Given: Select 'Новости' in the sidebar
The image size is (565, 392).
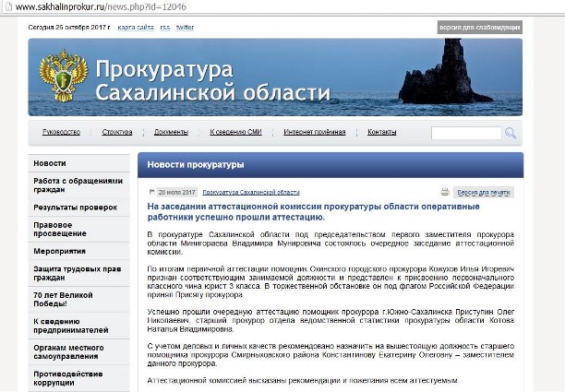Looking at the screenshot, I should point(78,163).
